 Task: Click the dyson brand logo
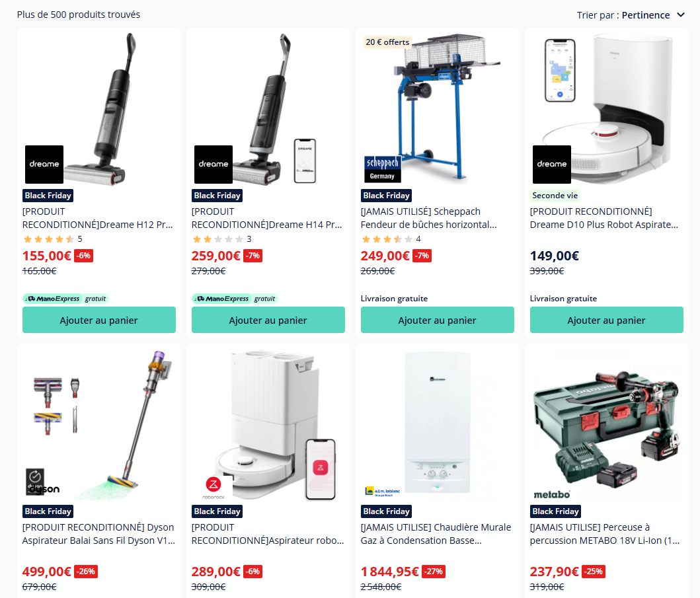[42, 482]
